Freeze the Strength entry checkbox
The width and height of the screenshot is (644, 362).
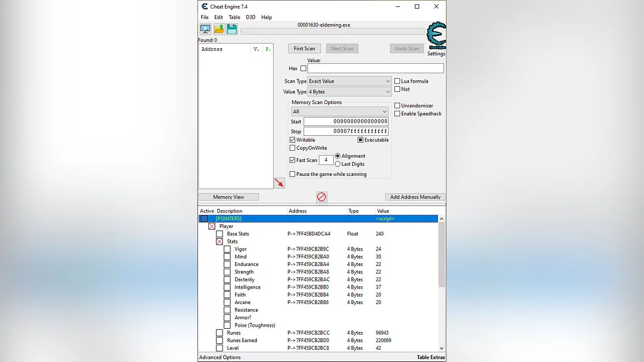tap(227, 272)
